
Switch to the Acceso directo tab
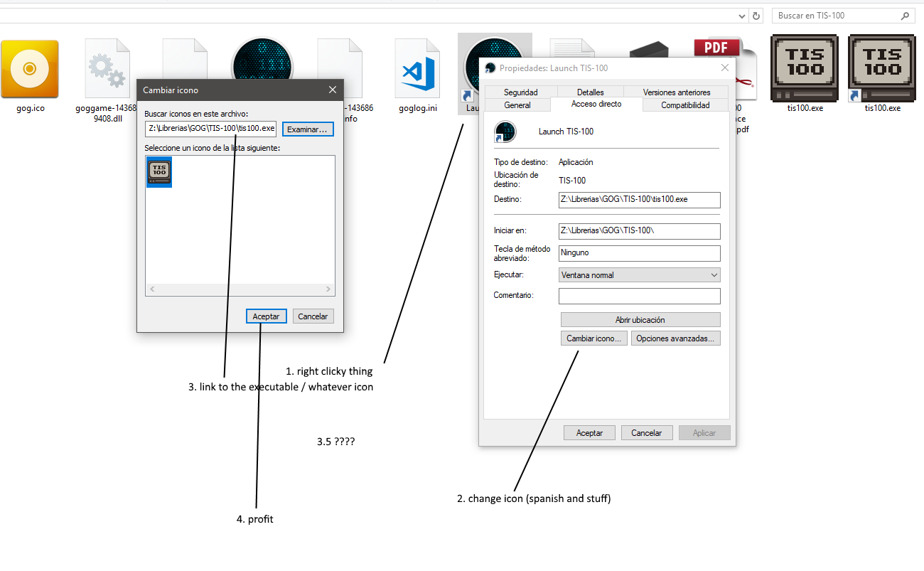tap(596, 104)
